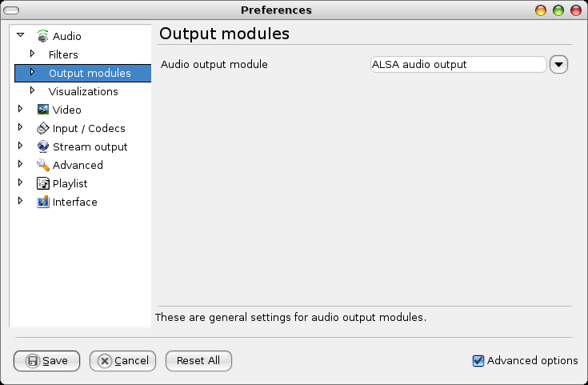Screen dimensions: 588x385
Task: Select the Output modules tree item
Action: pos(83,73)
